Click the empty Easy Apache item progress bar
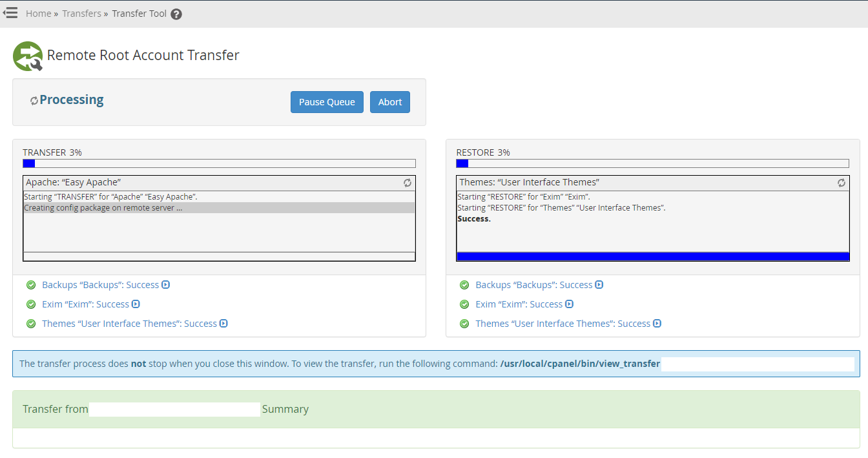 coord(219,256)
